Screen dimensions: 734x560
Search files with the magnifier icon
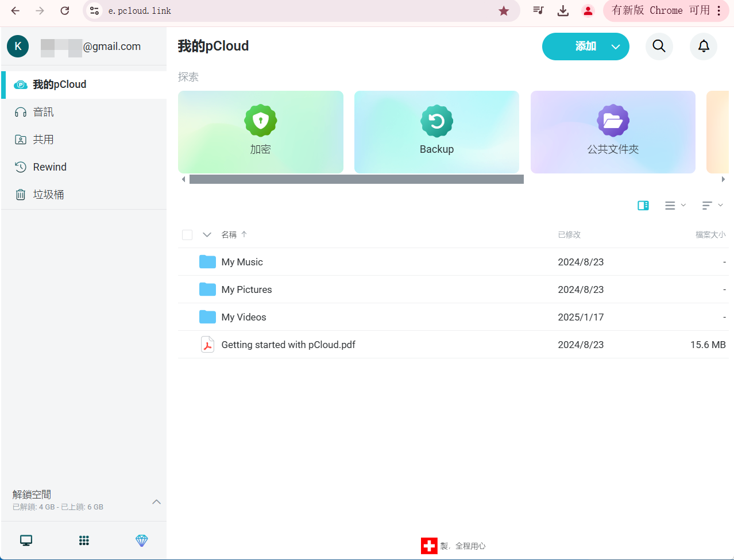tap(659, 47)
